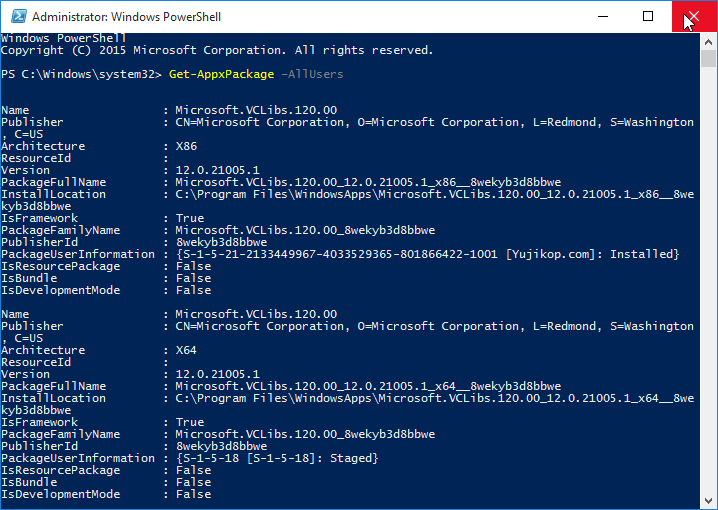Click the vertical scrollbar thumb
718x510 pixels.
click(x=708, y=59)
